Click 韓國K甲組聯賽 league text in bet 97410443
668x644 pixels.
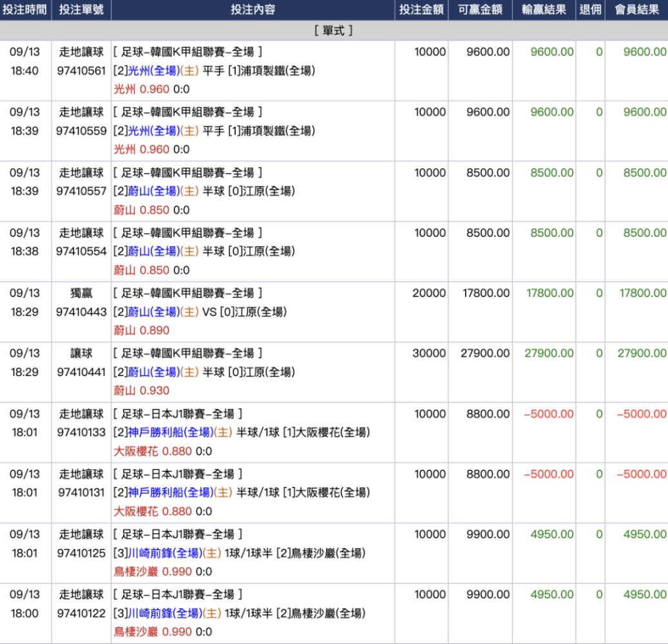tap(188, 293)
